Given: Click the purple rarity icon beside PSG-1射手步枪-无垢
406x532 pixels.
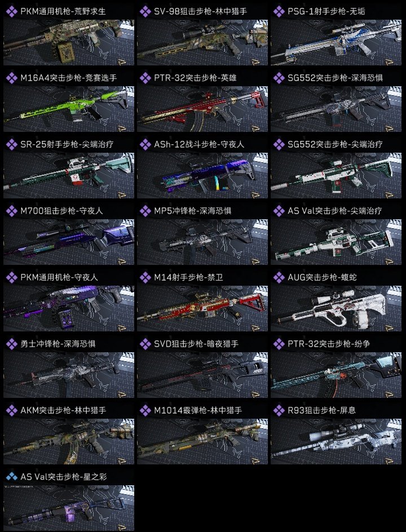Looking at the screenshot, I should pyautogui.click(x=279, y=11).
